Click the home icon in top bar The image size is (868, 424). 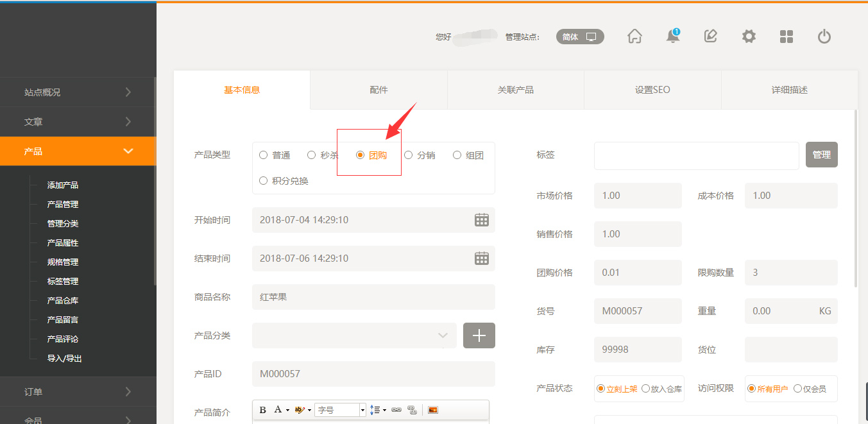(634, 37)
